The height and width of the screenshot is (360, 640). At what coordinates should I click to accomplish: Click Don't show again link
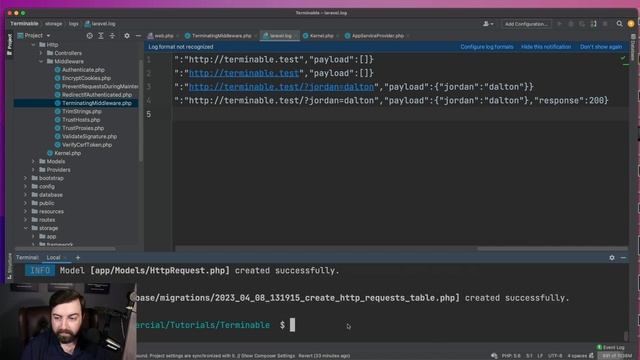click(x=601, y=47)
